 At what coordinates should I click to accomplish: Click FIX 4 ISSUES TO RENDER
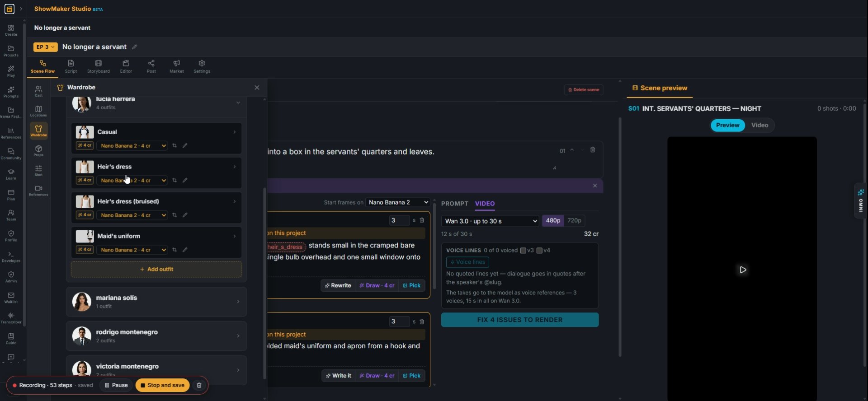(520, 320)
